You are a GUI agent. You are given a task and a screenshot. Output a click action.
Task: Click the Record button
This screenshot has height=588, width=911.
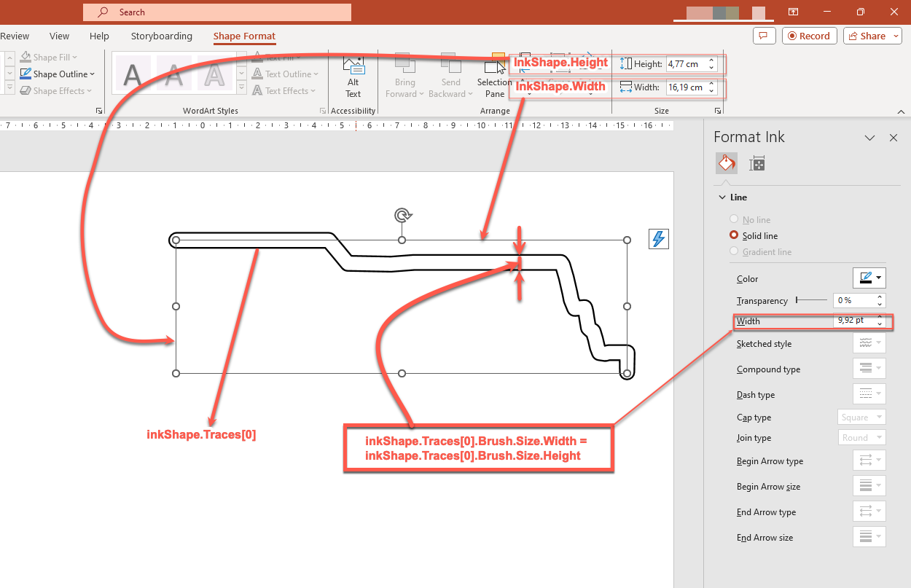point(809,36)
